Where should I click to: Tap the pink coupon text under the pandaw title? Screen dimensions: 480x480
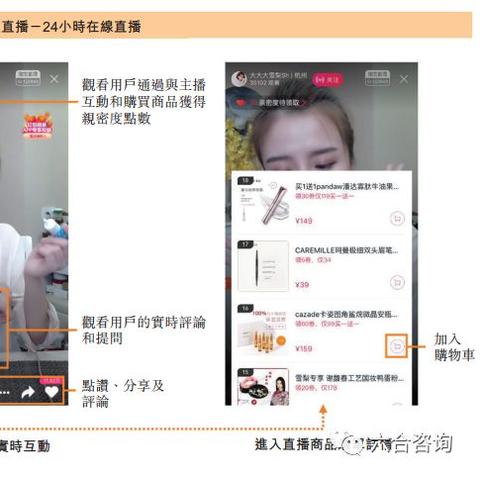[325, 196]
